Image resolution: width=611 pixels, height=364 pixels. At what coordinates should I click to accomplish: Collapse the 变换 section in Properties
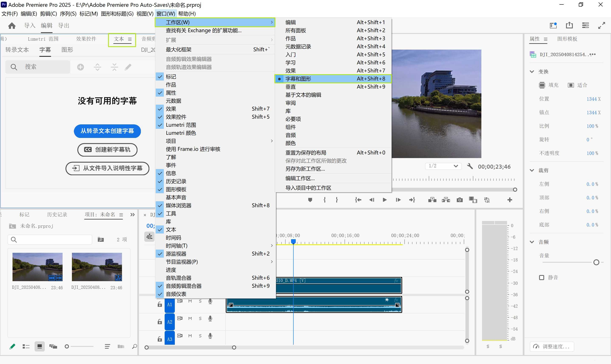coord(532,72)
